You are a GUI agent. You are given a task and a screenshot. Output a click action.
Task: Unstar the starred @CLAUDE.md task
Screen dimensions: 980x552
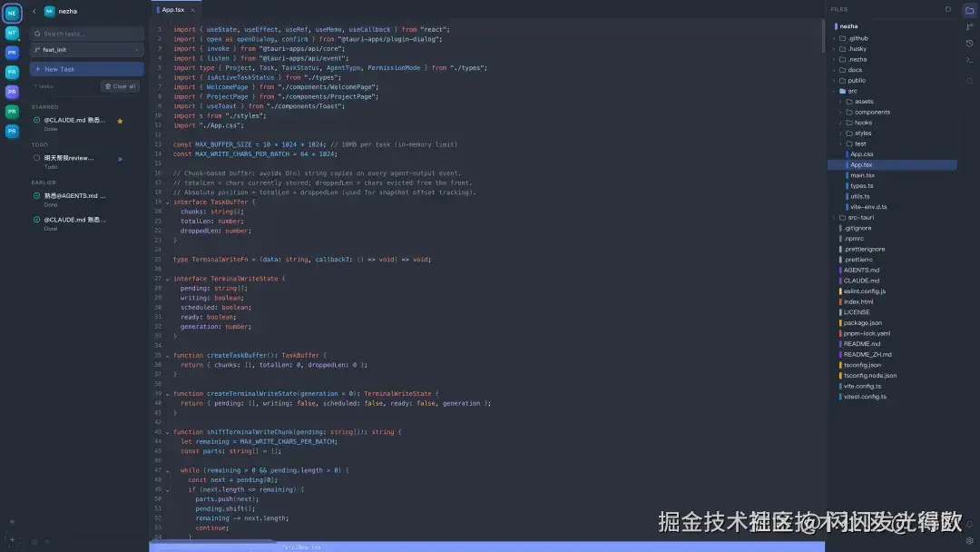pyautogui.click(x=120, y=121)
